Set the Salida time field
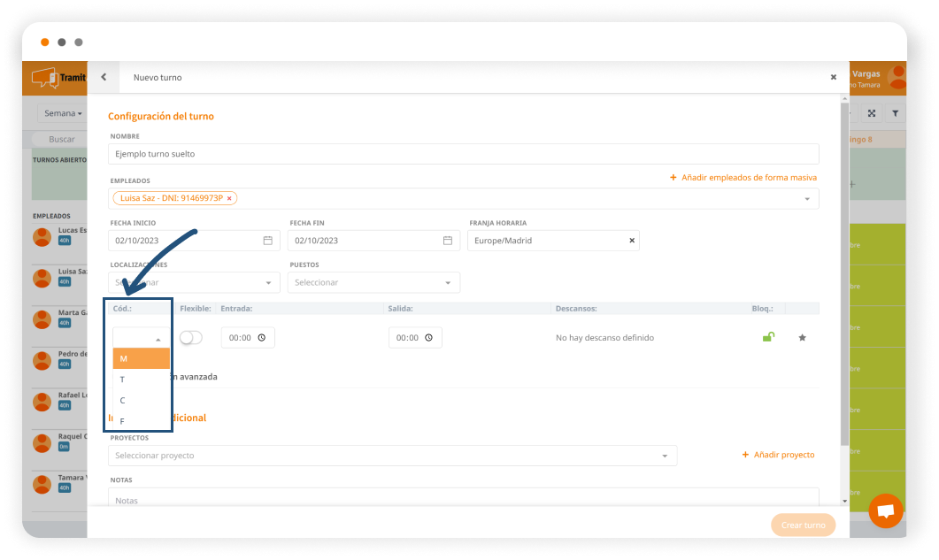Image resolution: width=939 pixels, height=560 pixels. (414, 338)
